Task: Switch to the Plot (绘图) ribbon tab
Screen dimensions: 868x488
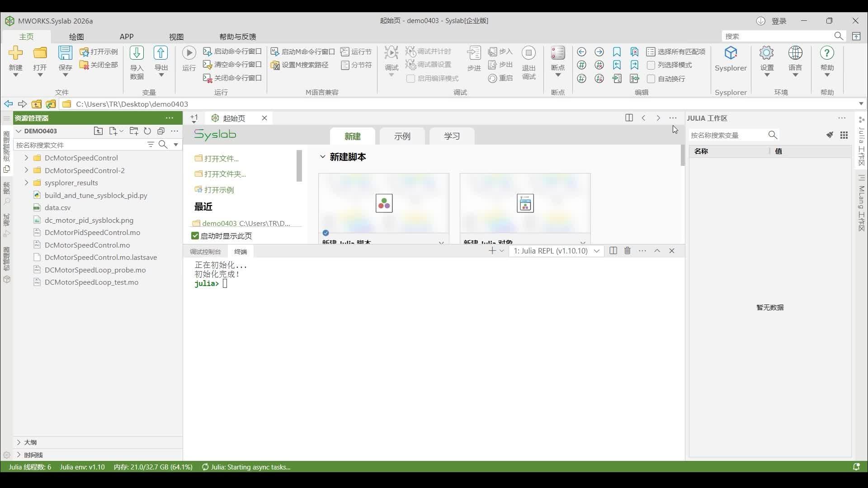Action: coord(76,37)
